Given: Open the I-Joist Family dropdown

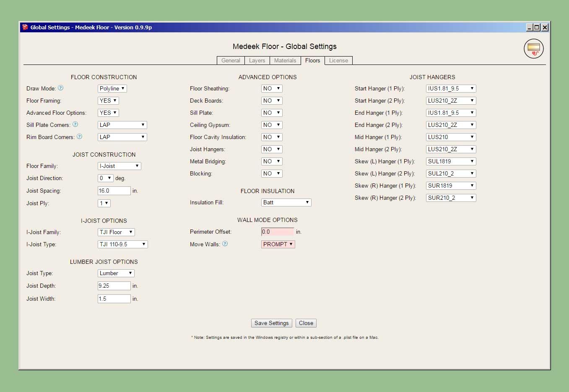Looking at the screenshot, I should pyautogui.click(x=116, y=232).
